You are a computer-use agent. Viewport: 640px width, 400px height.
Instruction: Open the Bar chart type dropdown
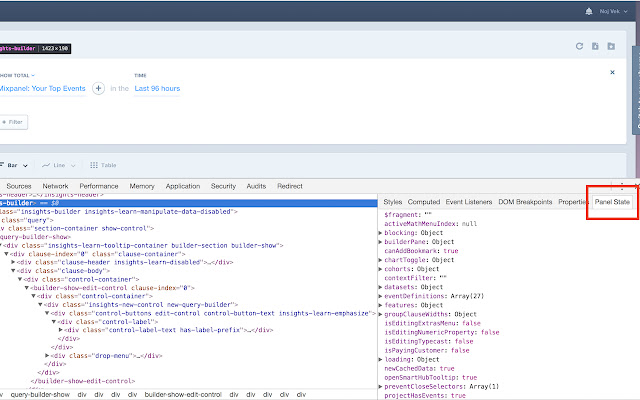[x=17, y=165]
